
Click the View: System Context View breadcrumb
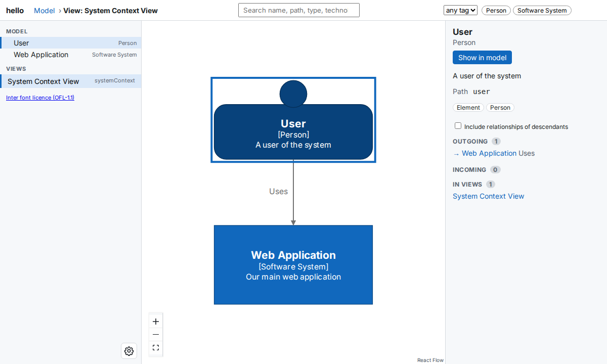(110, 11)
